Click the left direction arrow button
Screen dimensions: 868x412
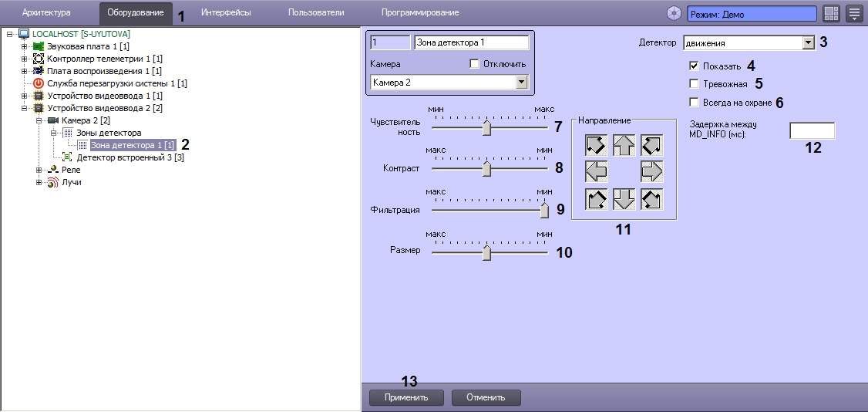[596, 171]
